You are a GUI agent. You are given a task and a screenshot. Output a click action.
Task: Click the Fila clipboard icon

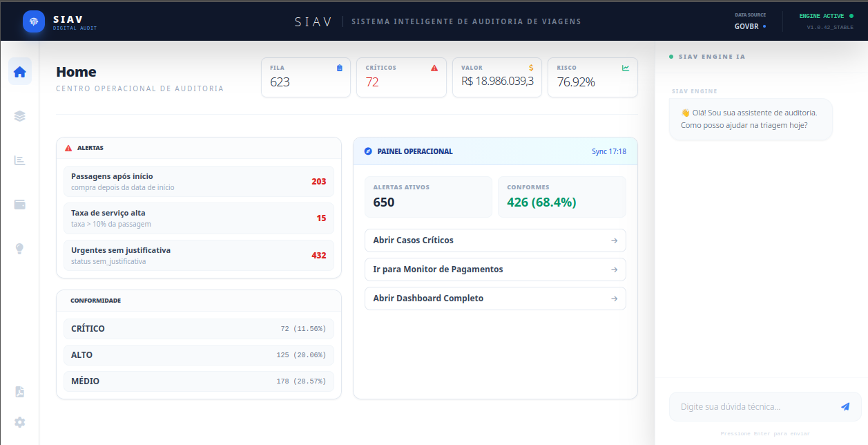pyautogui.click(x=339, y=68)
